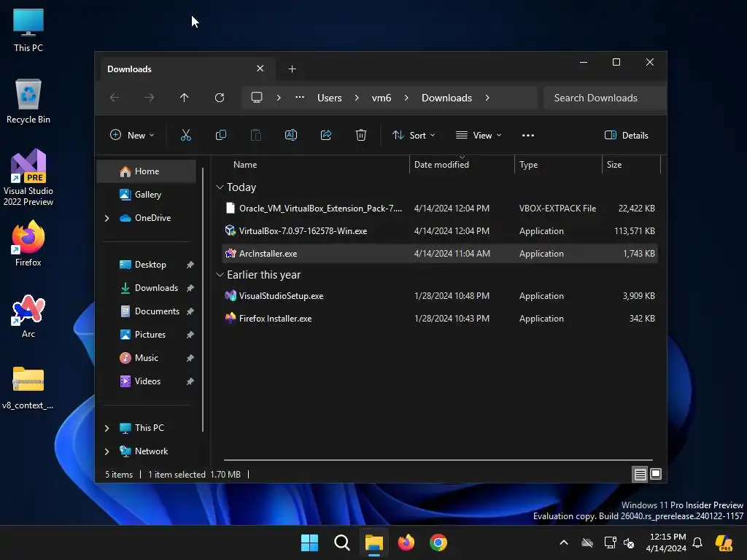Expand OneDrive in the navigation pane
Screen dimensions: 747x560
(107, 218)
